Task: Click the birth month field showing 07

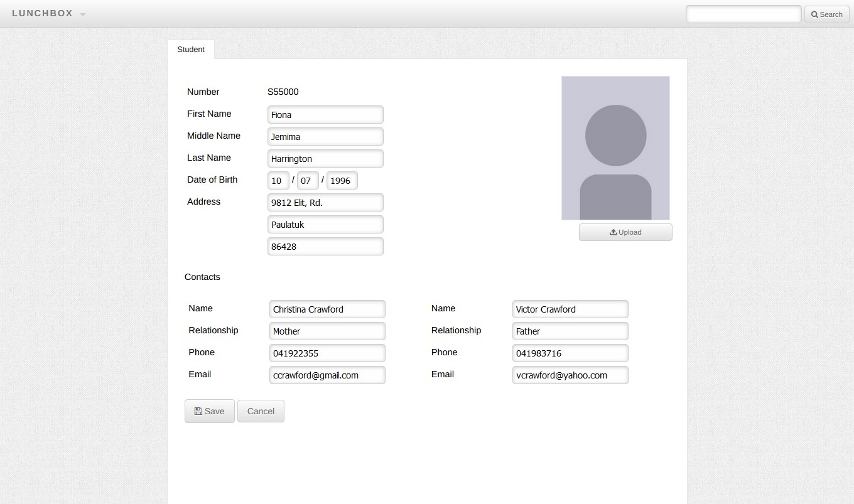Action: [308, 181]
